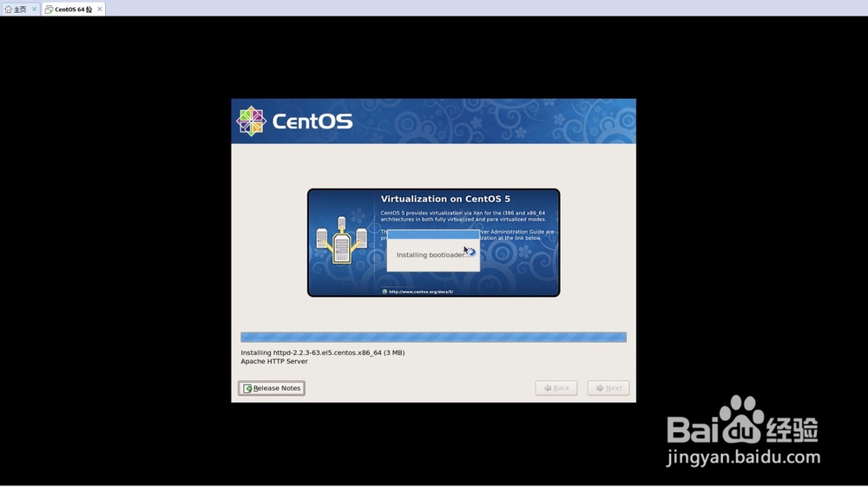Click the bootloader dialog title bar

coord(433,234)
